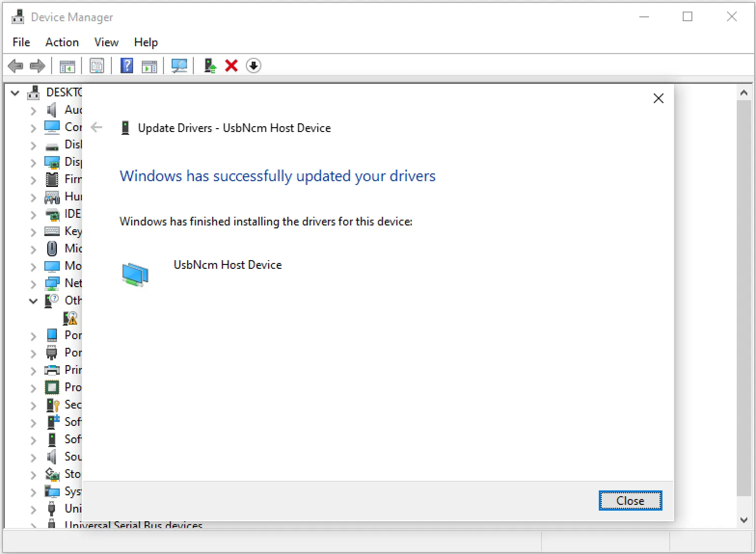Click the Forward arrow toolbar icon
Viewport: 756px width, 554px height.
click(37, 66)
